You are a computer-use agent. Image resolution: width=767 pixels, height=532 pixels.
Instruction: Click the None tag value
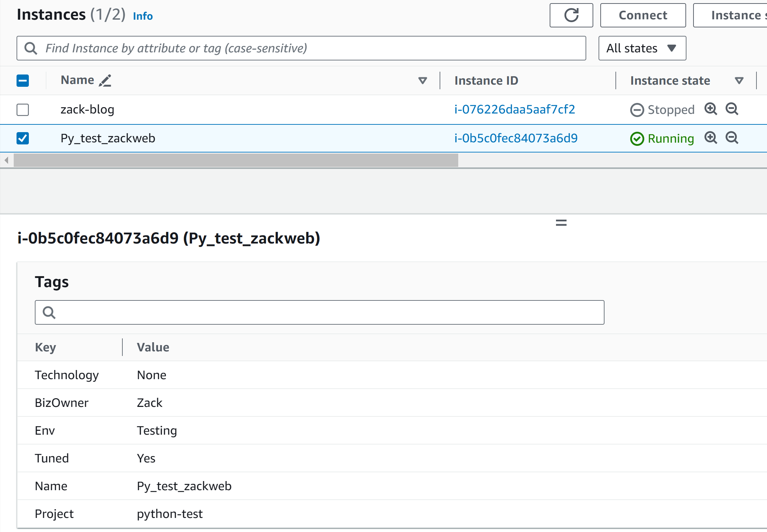(x=152, y=375)
